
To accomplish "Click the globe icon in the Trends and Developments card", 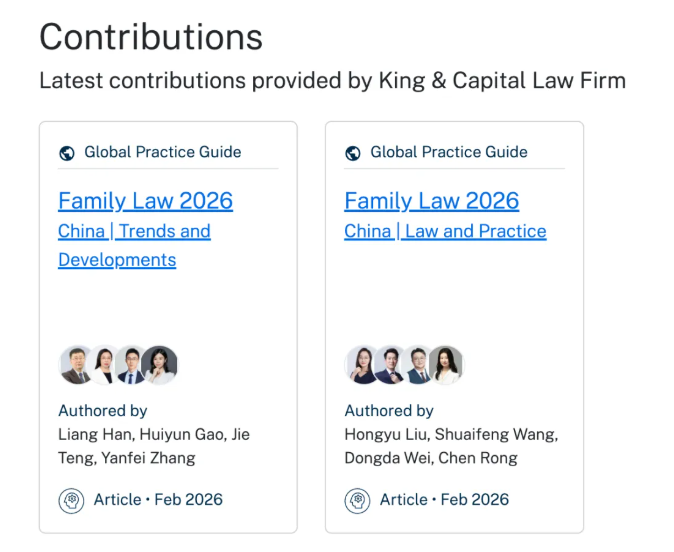I will [x=67, y=153].
